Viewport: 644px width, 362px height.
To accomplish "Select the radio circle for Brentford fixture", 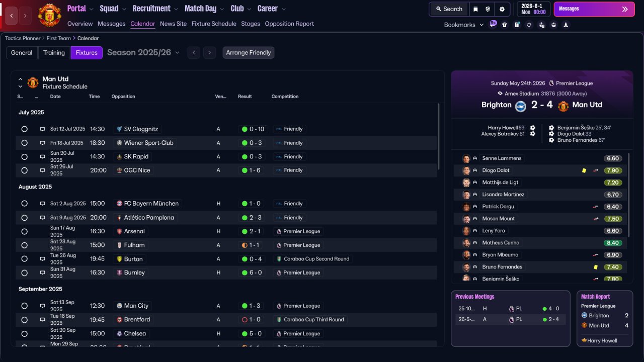I will pos(24,320).
